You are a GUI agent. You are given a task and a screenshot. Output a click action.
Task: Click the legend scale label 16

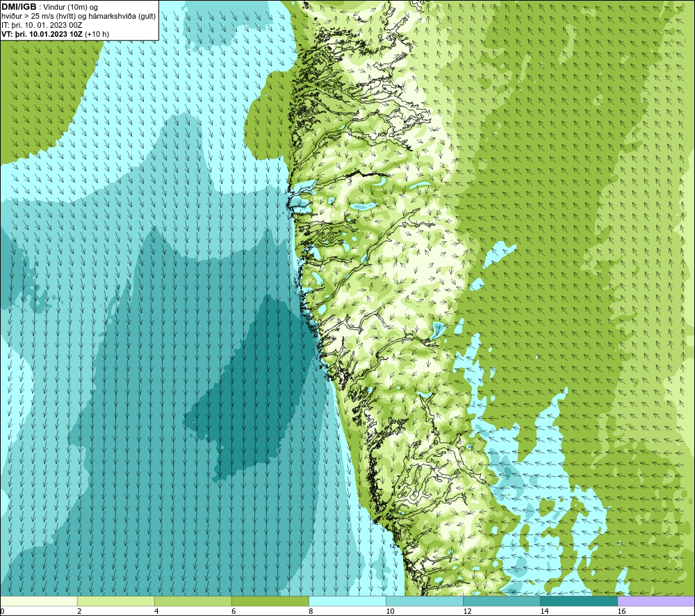[x=621, y=611]
